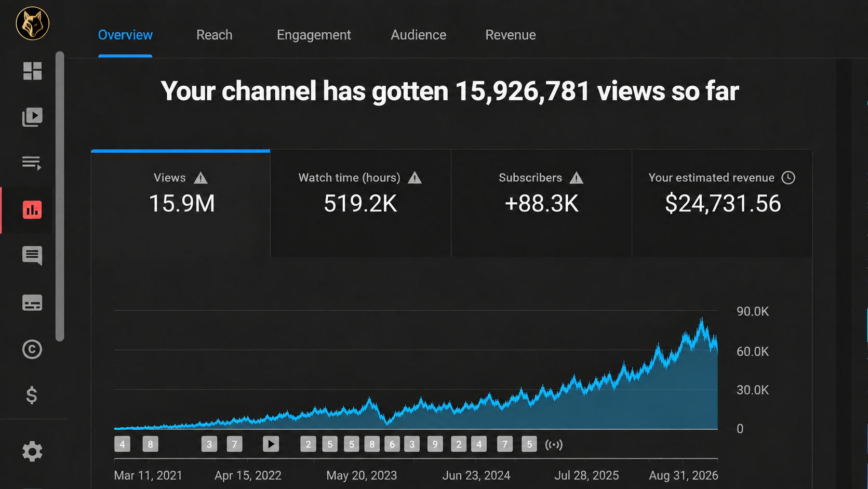Viewport: 868px width, 489px height.
Task: Click the "Jul 28, 2025" date label
Action: click(x=586, y=475)
